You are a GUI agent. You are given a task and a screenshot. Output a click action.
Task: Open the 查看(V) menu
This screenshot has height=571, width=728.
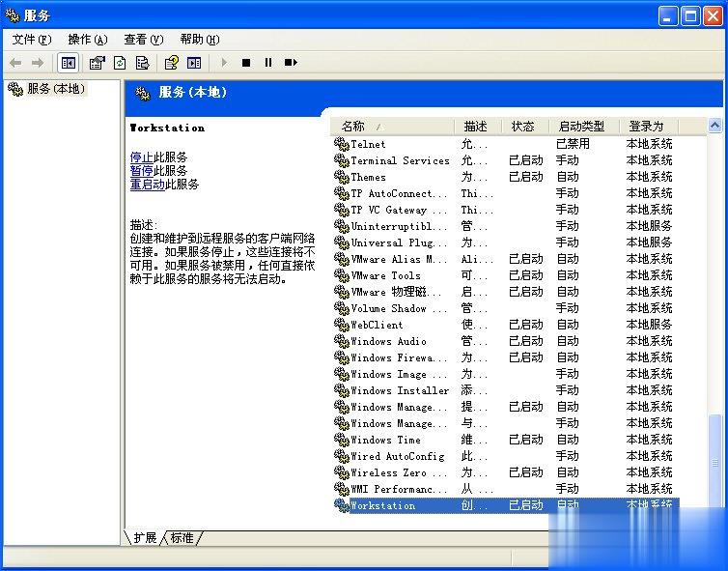(x=144, y=40)
